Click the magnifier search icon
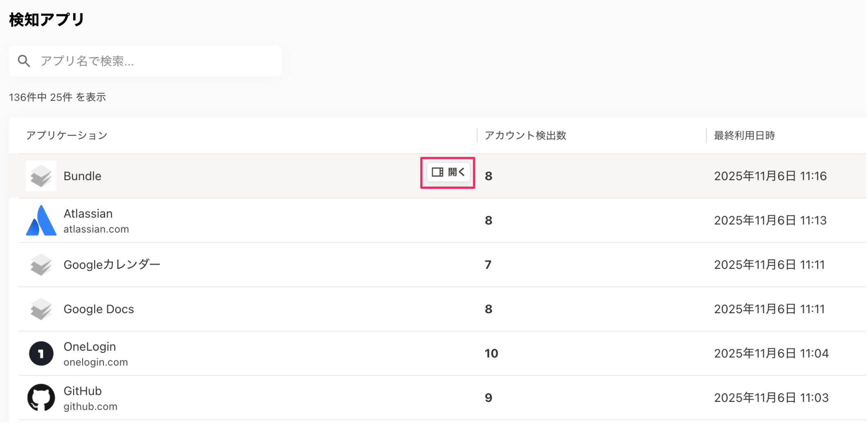The width and height of the screenshot is (868, 424). pos(24,61)
